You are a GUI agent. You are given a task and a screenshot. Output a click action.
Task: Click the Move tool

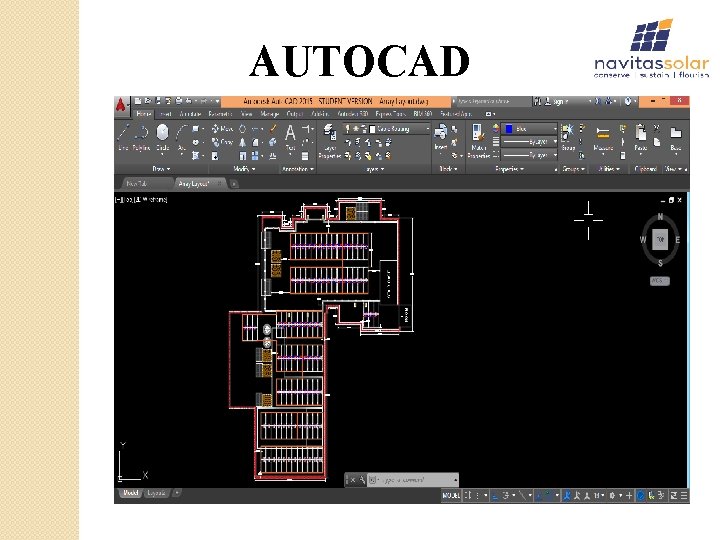222,129
